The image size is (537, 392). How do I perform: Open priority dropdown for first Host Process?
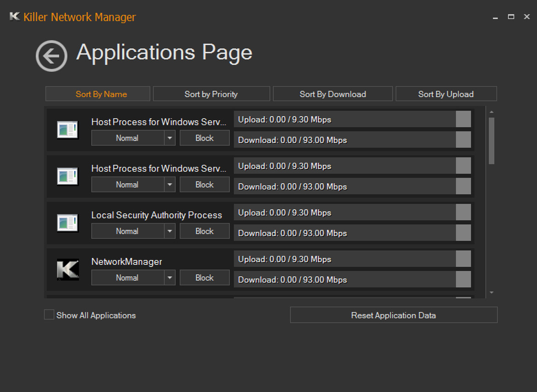tap(170, 138)
